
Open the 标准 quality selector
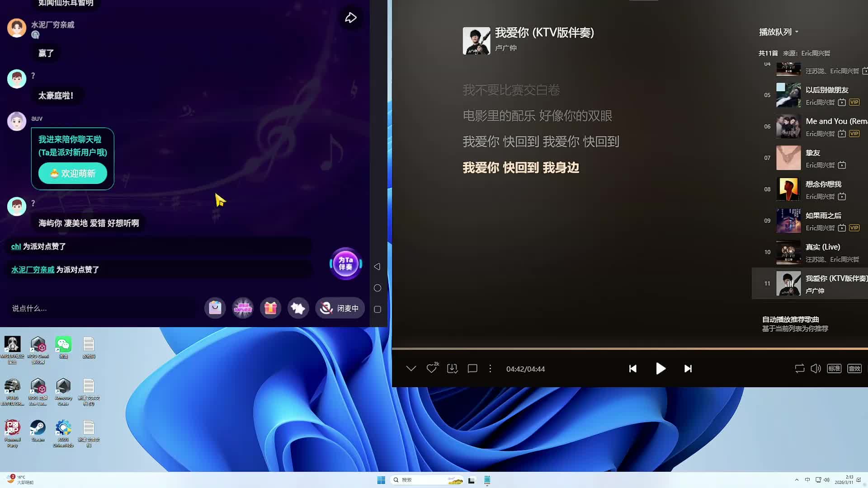834,369
